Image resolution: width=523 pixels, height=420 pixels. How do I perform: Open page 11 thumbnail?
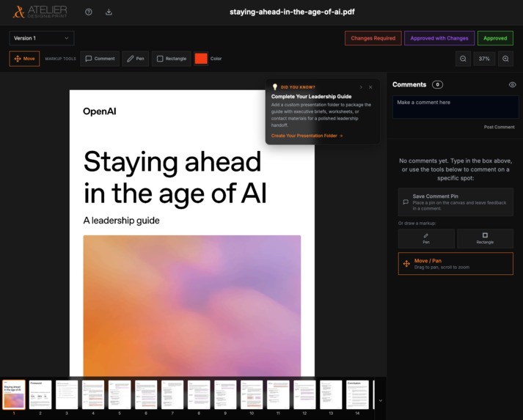coord(278,395)
